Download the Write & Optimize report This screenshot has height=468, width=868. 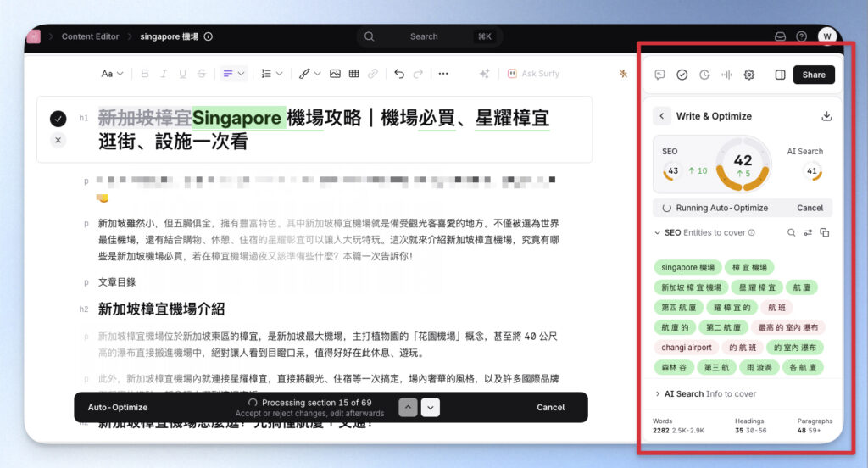[826, 116]
